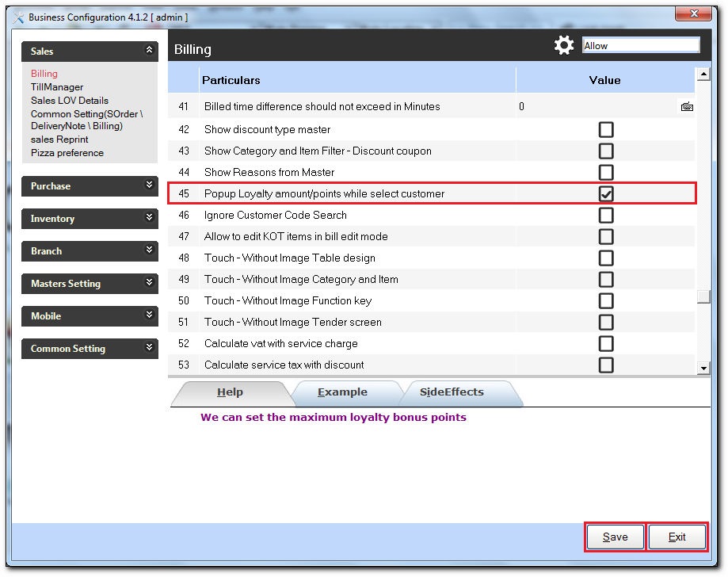Toggle Calculate vat with service charge checkbox
This screenshot has height=577, width=728.
[x=605, y=343]
